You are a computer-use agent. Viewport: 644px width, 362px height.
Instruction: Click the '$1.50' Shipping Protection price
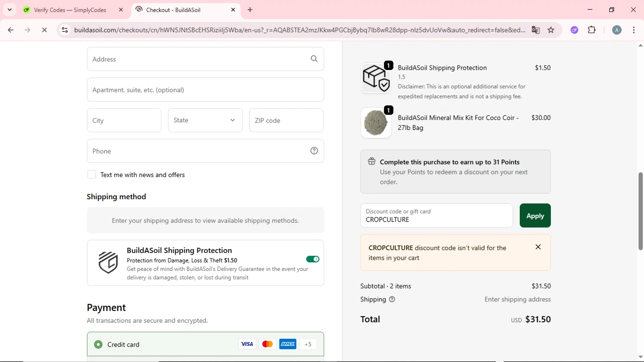543,68
